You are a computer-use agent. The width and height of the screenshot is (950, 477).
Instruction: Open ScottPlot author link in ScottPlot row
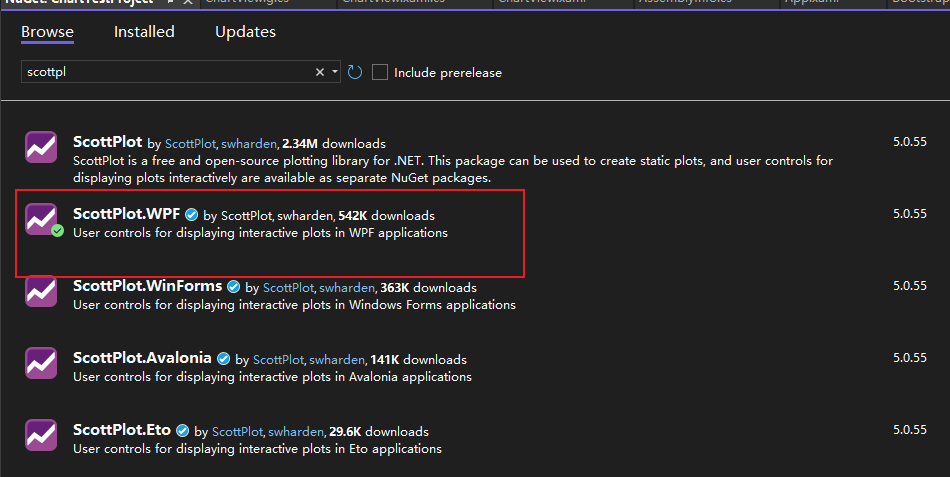tap(190, 144)
